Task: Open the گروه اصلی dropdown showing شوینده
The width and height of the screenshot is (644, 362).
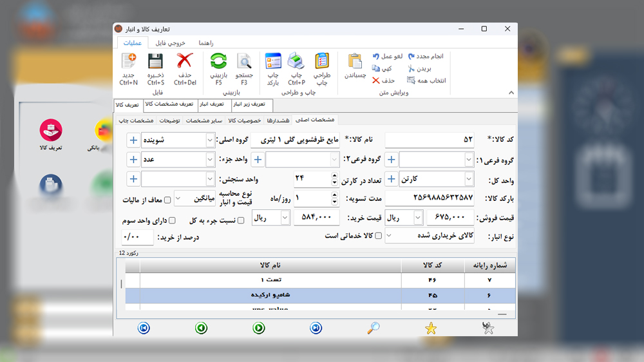Action: 210,140
